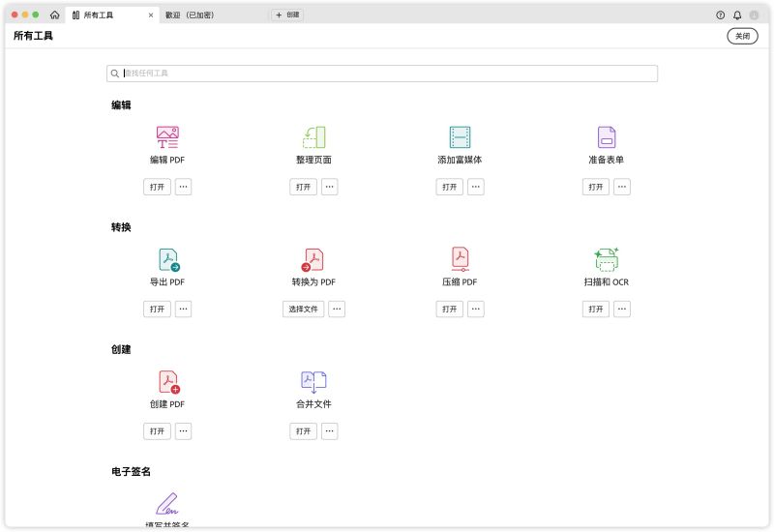This screenshot has height=532, width=774.
Task: Select the Convert to PDF (转换为 PDF) icon
Action: point(313,259)
